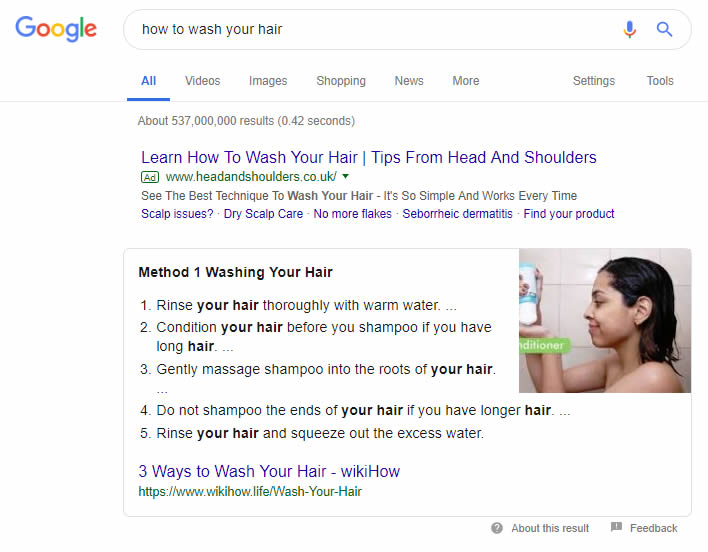
Task: Switch to the Videos tab
Action: (202, 81)
